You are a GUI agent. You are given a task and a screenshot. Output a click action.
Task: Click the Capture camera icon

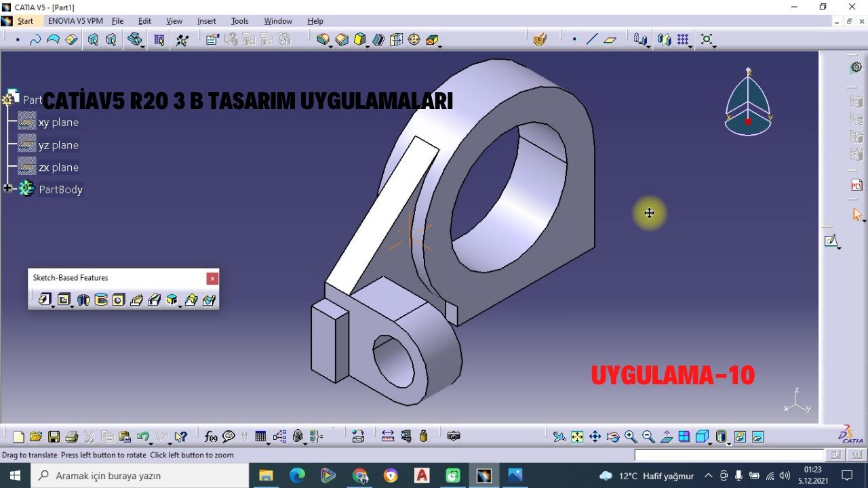click(454, 436)
